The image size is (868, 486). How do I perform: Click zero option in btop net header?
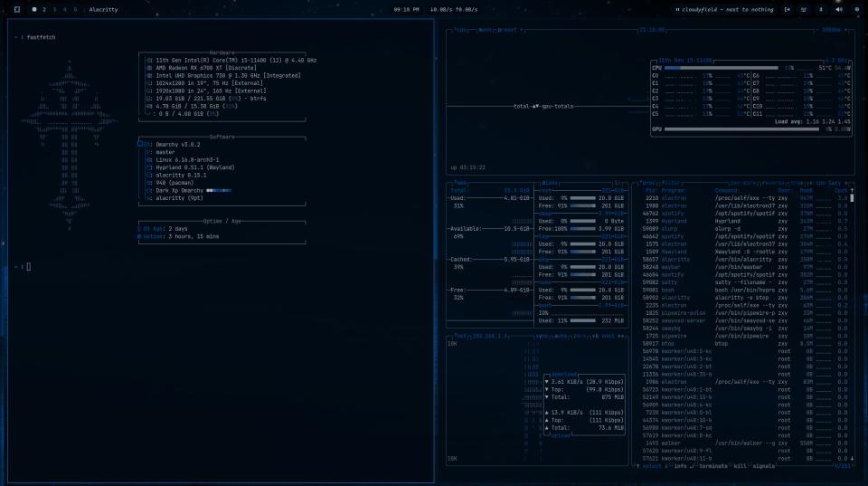(580, 336)
